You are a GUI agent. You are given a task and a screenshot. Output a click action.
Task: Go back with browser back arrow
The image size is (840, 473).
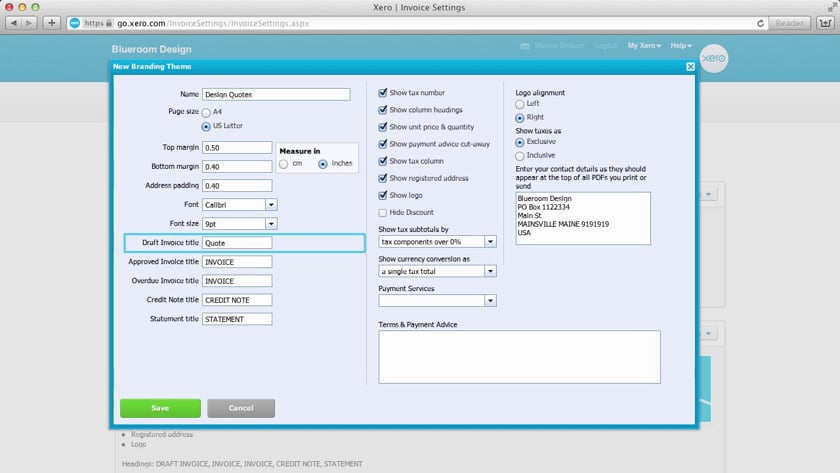(x=13, y=23)
